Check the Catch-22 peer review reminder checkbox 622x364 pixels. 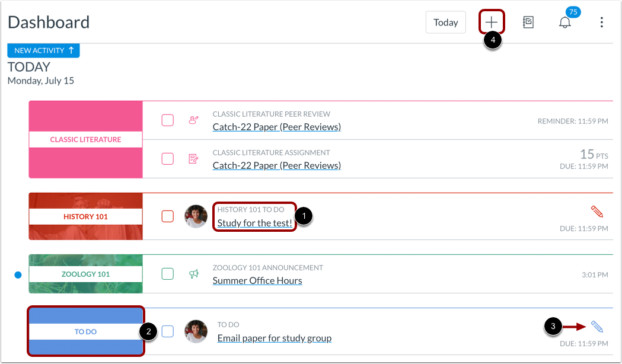(x=167, y=120)
